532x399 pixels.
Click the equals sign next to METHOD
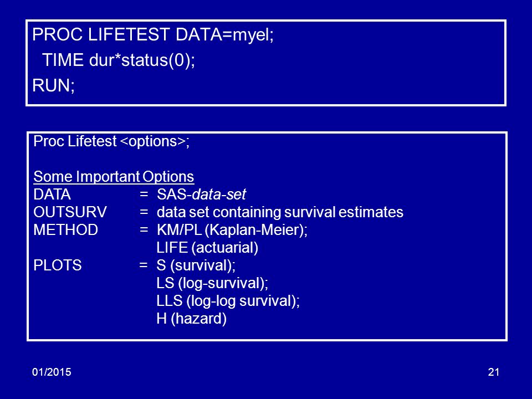point(144,229)
